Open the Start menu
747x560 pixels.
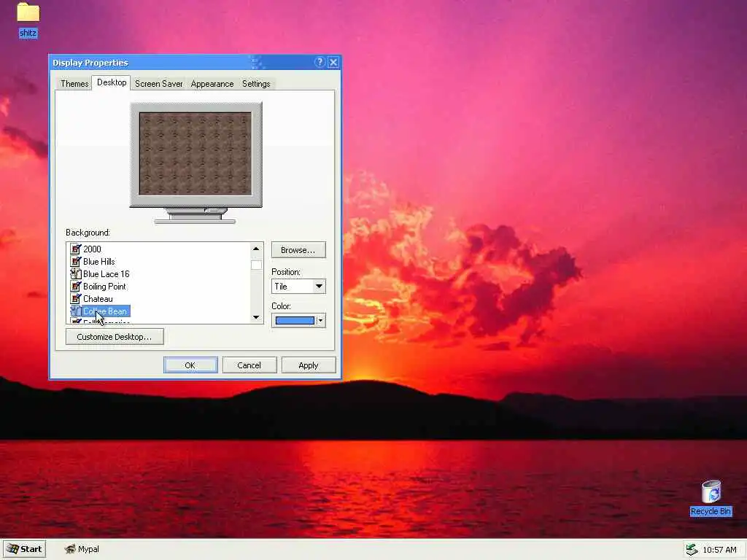[x=25, y=549]
